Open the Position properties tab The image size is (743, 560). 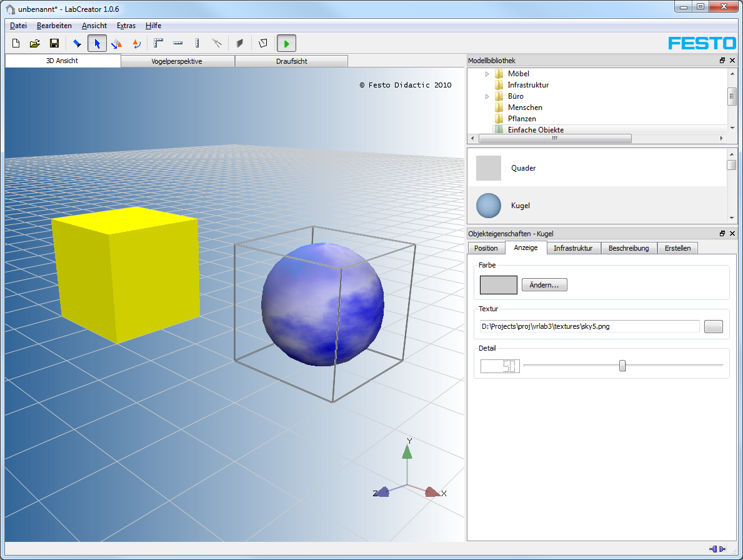click(x=486, y=248)
